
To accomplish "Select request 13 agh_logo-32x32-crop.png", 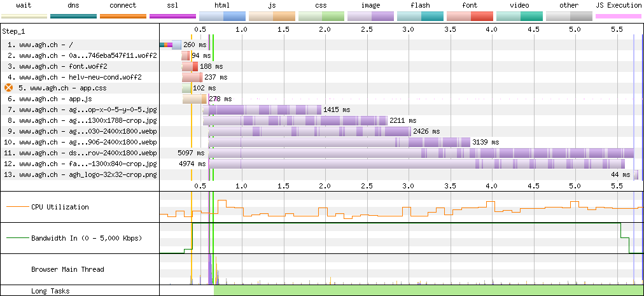I will point(80,174).
